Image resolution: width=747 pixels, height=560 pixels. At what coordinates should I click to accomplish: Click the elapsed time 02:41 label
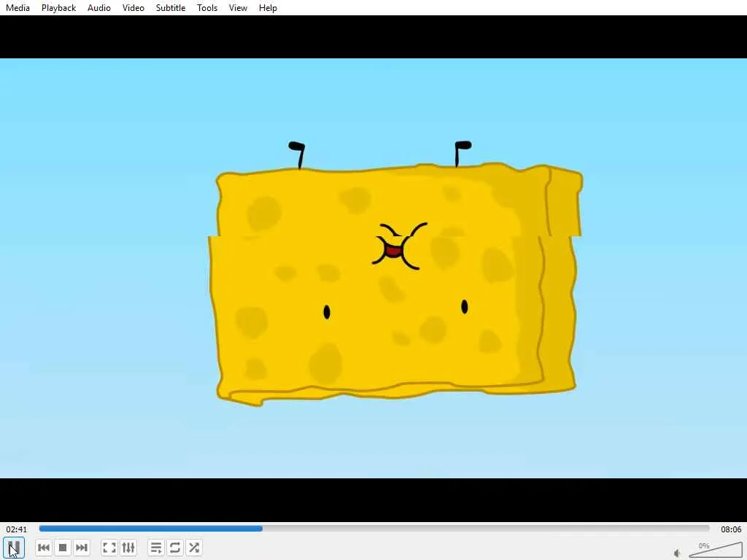click(17, 529)
